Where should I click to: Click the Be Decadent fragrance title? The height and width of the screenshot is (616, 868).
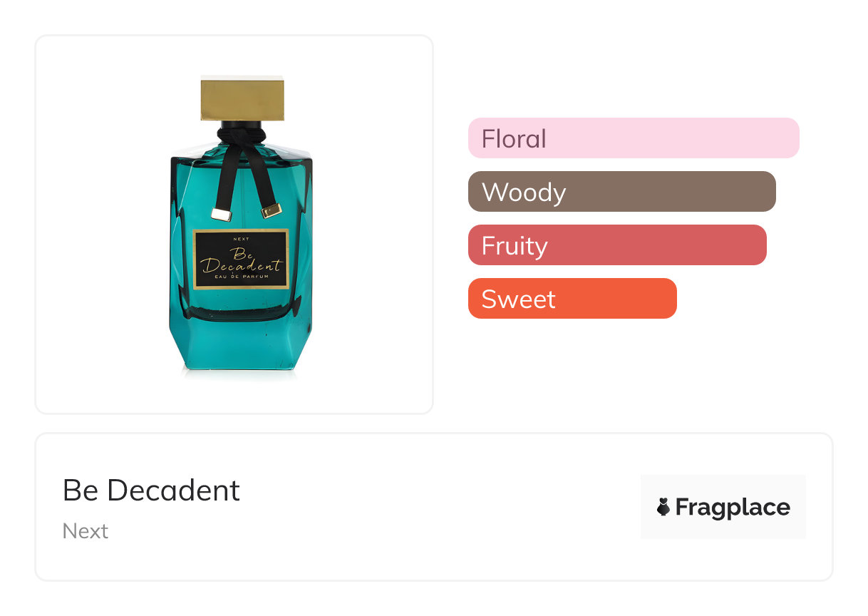click(151, 491)
